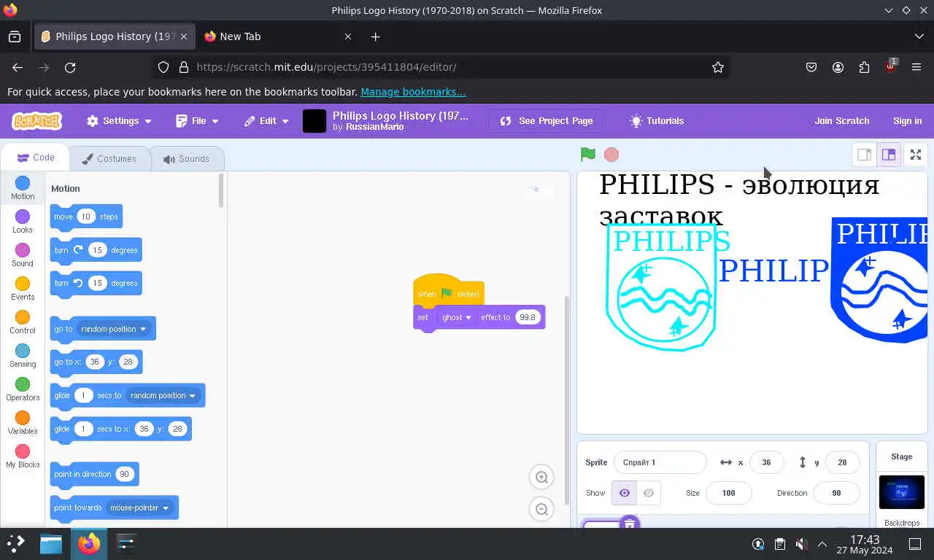This screenshot has height=560, width=934.
Task: Switch to the Costumes tab
Action: click(x=109, y=158)
